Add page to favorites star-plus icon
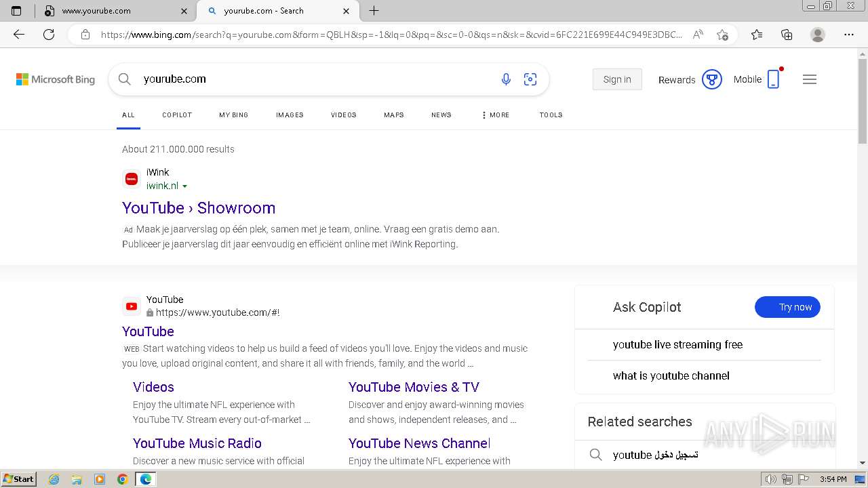Viewport: 868px width, 488px height. pyautogui.click(x=722, y=35)
